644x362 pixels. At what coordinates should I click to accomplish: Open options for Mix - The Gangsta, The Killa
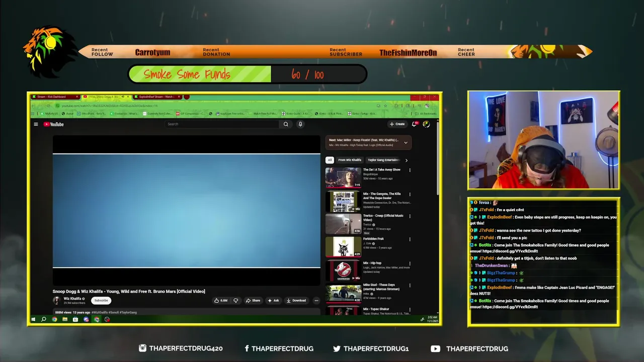point(410,195)
